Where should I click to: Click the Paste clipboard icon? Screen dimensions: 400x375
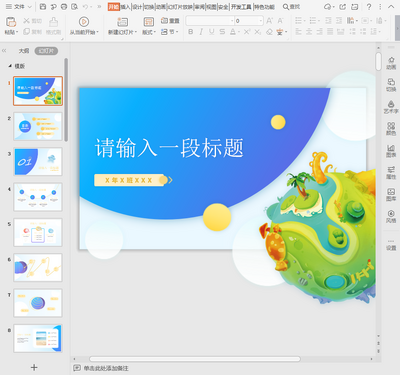[11, 22]
